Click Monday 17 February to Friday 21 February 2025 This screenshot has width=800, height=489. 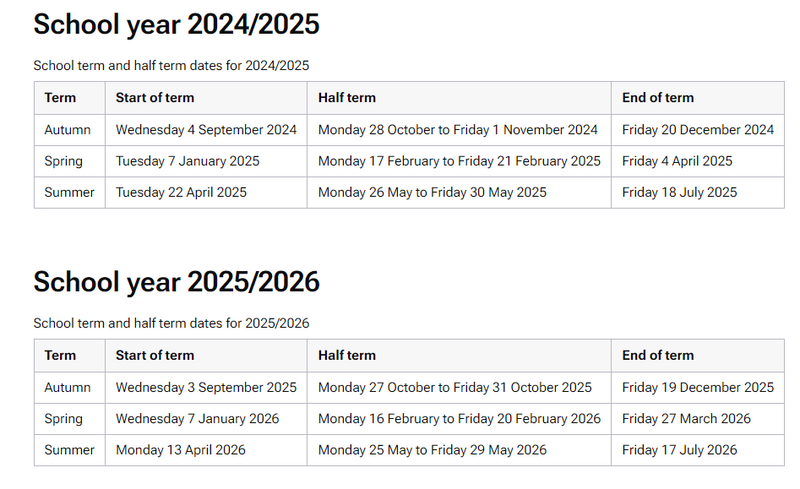[x=459, y=161]
